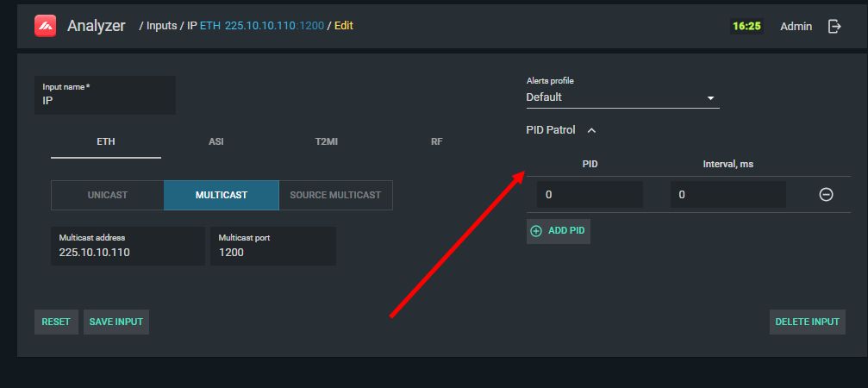
Task: Open the T2MI tab
Action: coord(327,141)
